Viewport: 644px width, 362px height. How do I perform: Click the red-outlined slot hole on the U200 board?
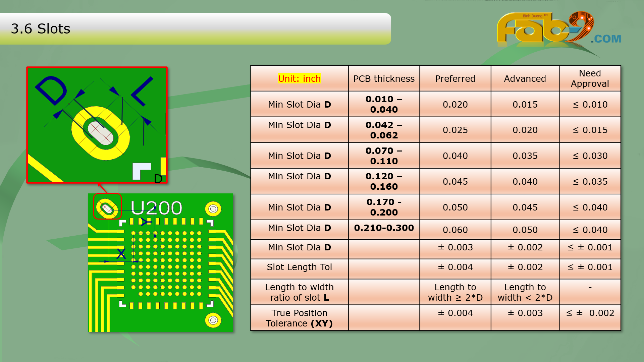[107, 208]
